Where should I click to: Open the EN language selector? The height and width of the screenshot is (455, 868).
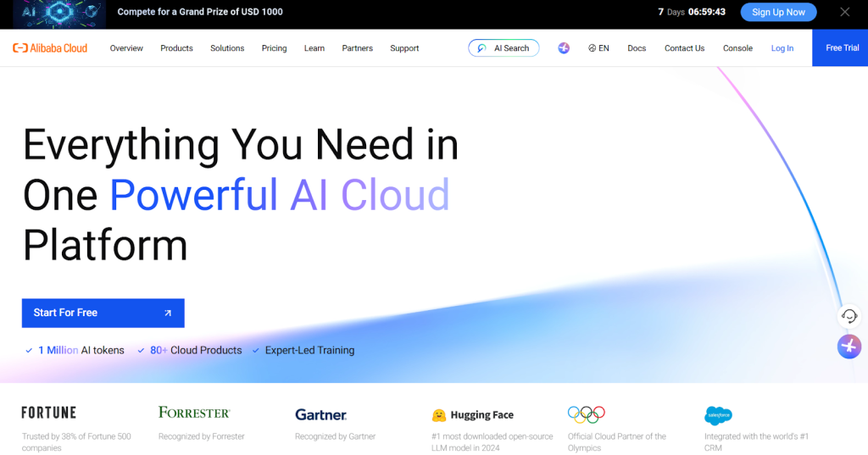(x=598, y=48)
